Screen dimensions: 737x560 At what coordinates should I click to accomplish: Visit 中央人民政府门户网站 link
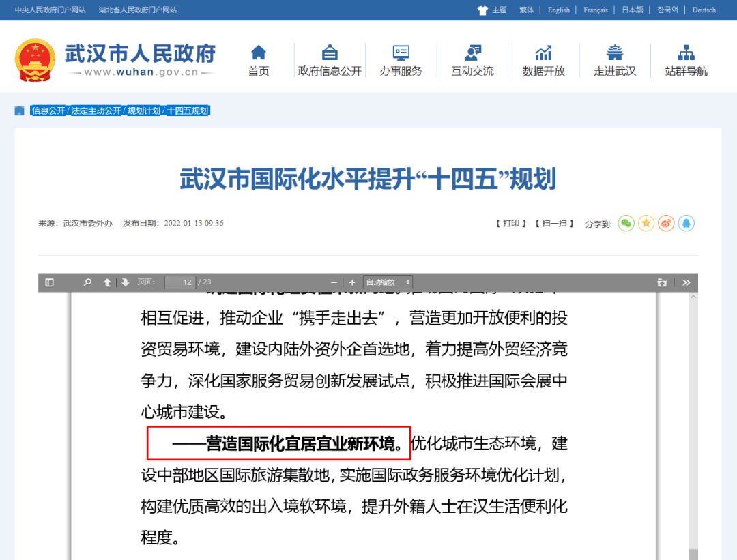tap(50, 10)
